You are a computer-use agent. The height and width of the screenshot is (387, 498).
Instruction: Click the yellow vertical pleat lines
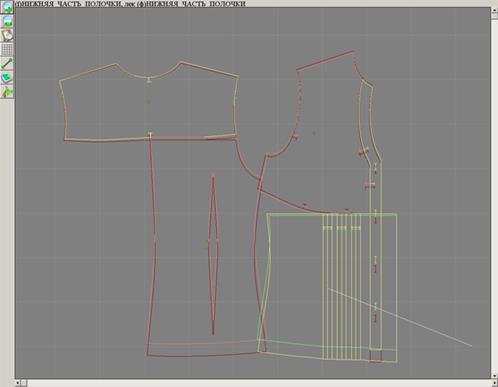(342, 287)
